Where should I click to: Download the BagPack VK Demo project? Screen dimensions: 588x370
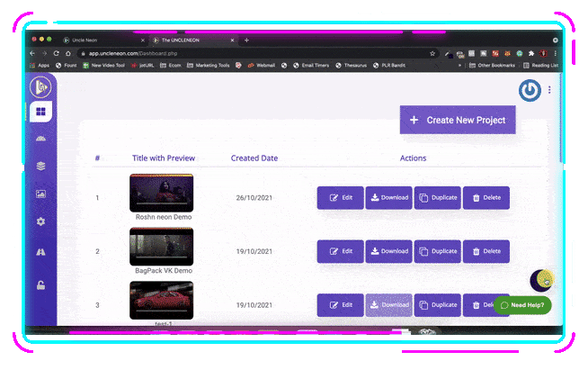point(389,251)
